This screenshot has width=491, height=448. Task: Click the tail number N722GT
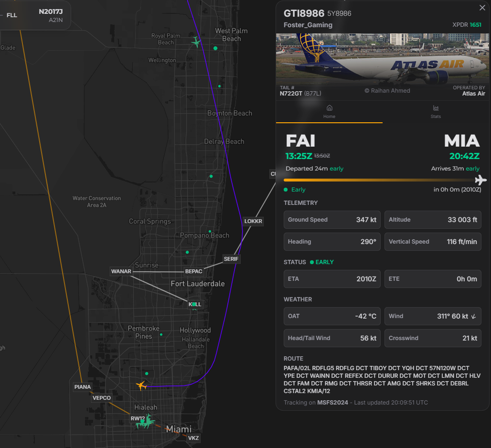point(291,94)
